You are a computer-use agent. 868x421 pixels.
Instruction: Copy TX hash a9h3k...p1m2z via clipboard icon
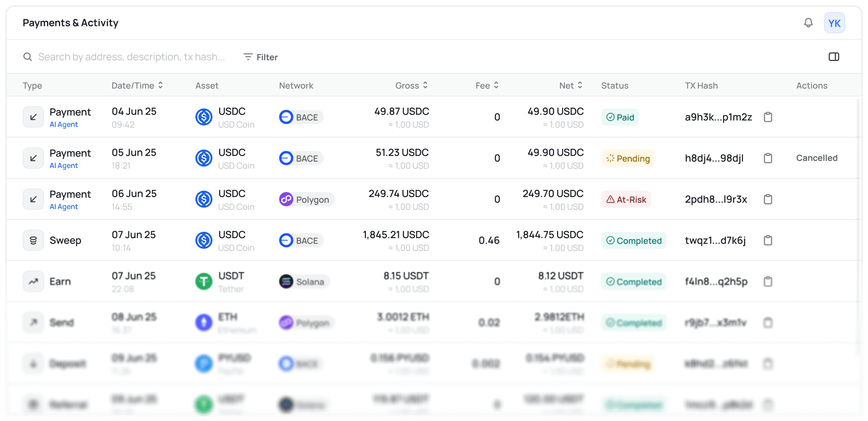pos(768,117)
